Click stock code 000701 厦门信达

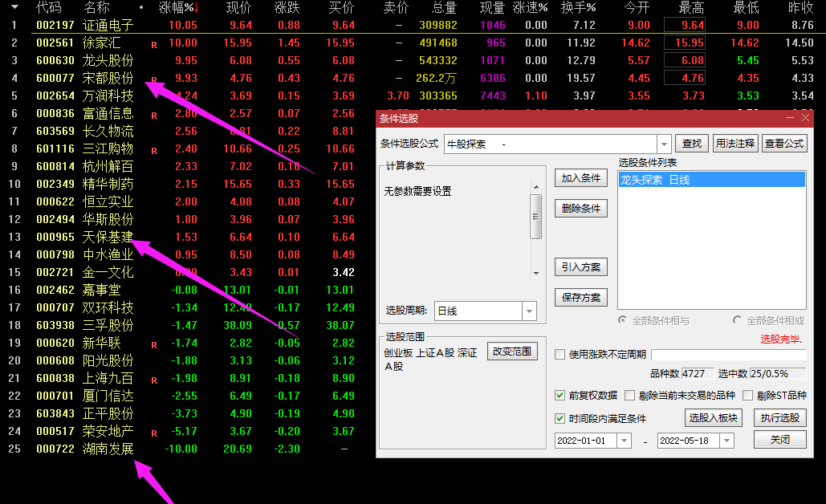coord(55,396)
